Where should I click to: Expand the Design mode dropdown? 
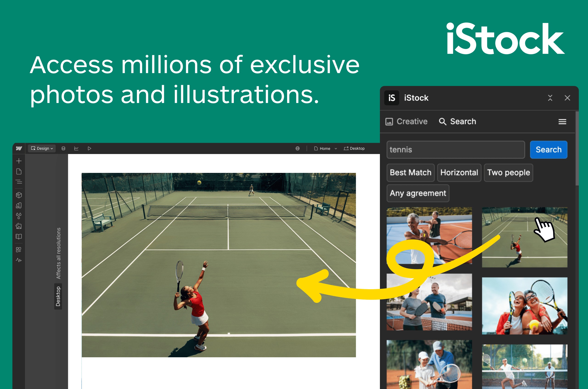pyautogui.click(x=42, y=148)
